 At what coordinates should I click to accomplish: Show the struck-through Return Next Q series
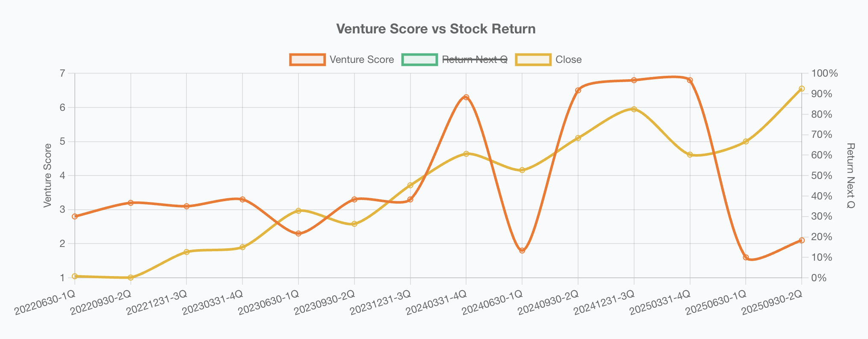point(475,59)
